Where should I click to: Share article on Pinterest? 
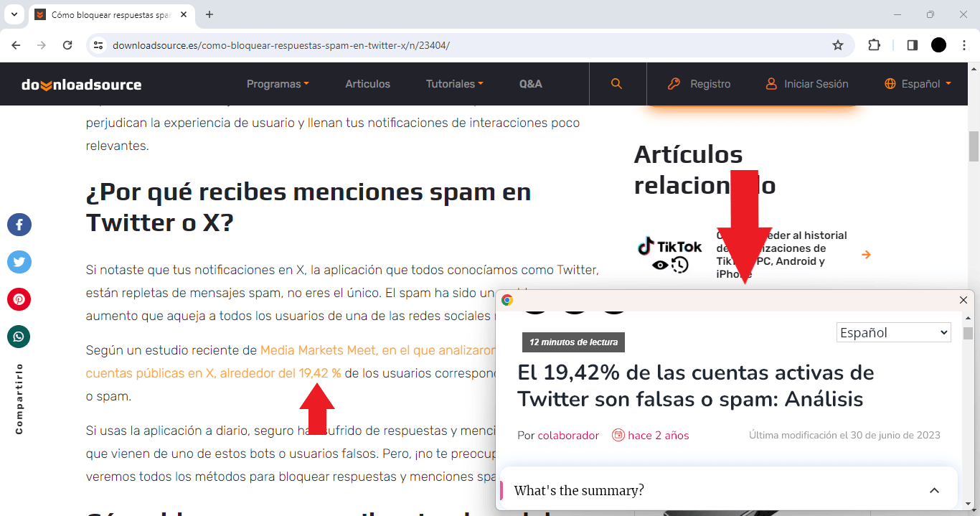(19, 299)
